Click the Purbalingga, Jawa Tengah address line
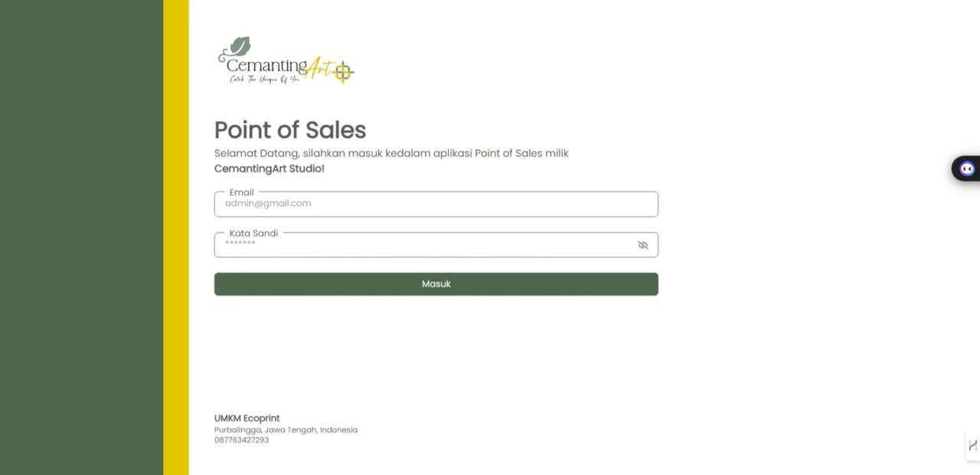980x475 pixels. point(286,430)
